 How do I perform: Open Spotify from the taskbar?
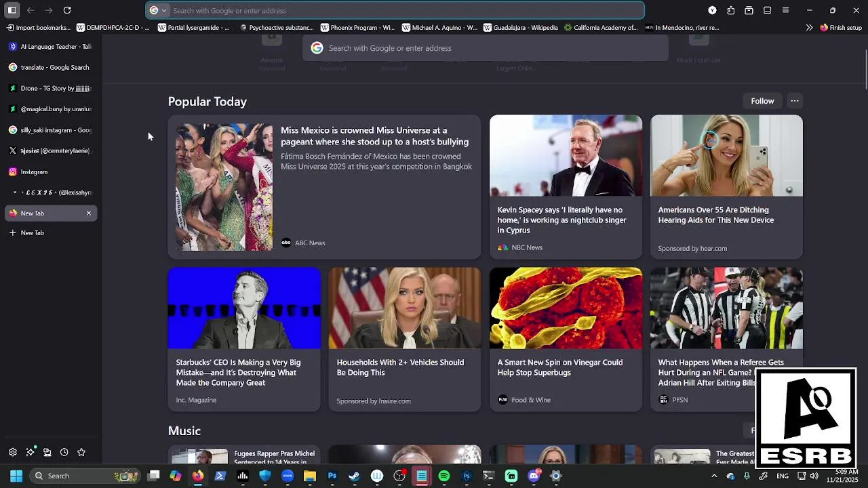444,476
